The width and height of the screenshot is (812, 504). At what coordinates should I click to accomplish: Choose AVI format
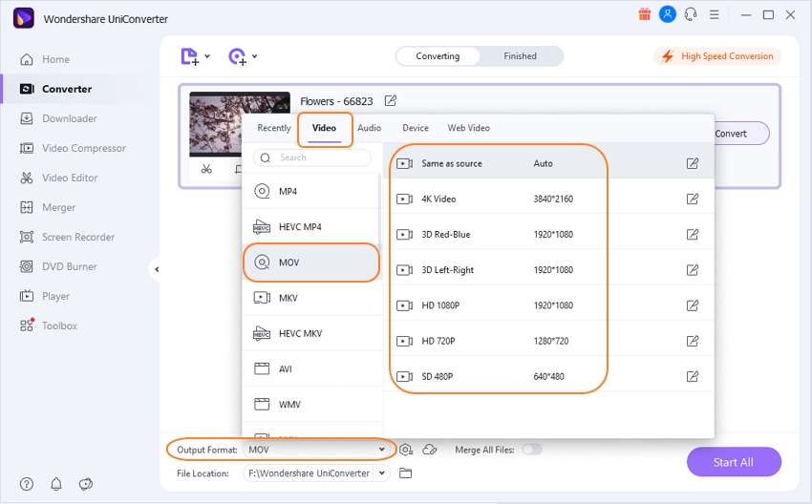coord(311,369)
